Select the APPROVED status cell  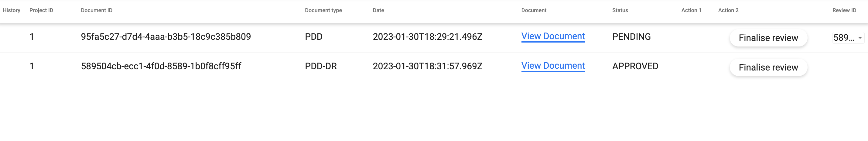coord(635,66)
